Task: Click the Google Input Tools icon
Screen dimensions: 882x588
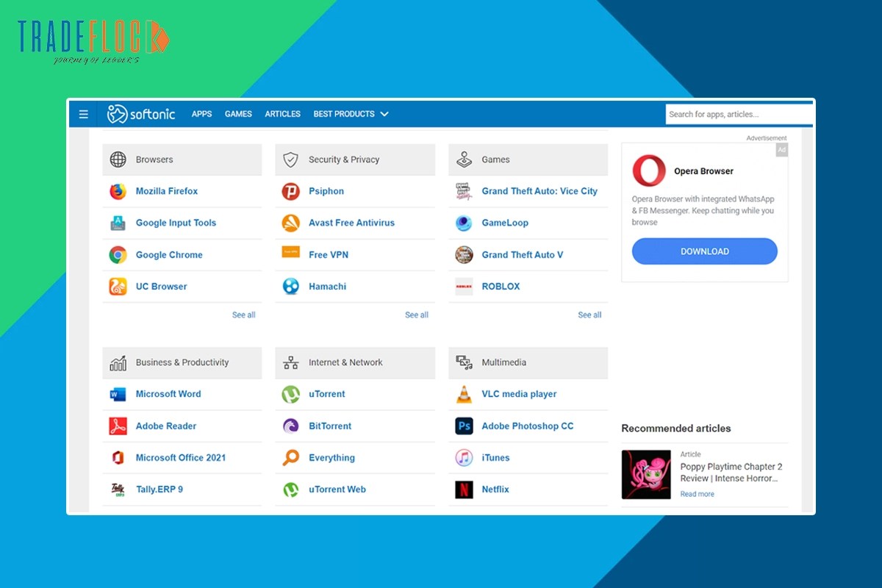Action: (118, 223)
